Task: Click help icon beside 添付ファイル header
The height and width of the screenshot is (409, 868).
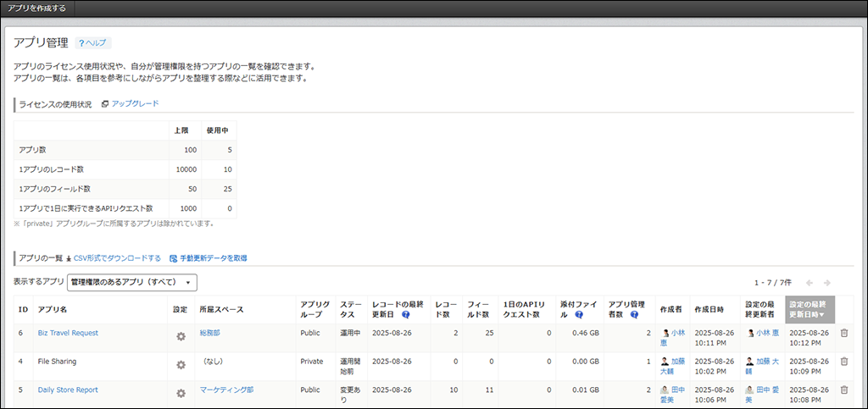Action: tap(579, 315)
